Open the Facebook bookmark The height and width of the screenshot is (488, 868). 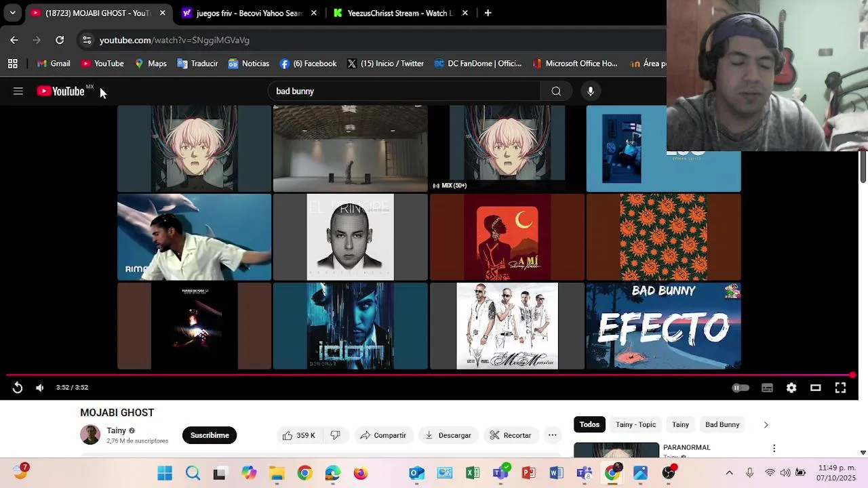pos(308,64)
